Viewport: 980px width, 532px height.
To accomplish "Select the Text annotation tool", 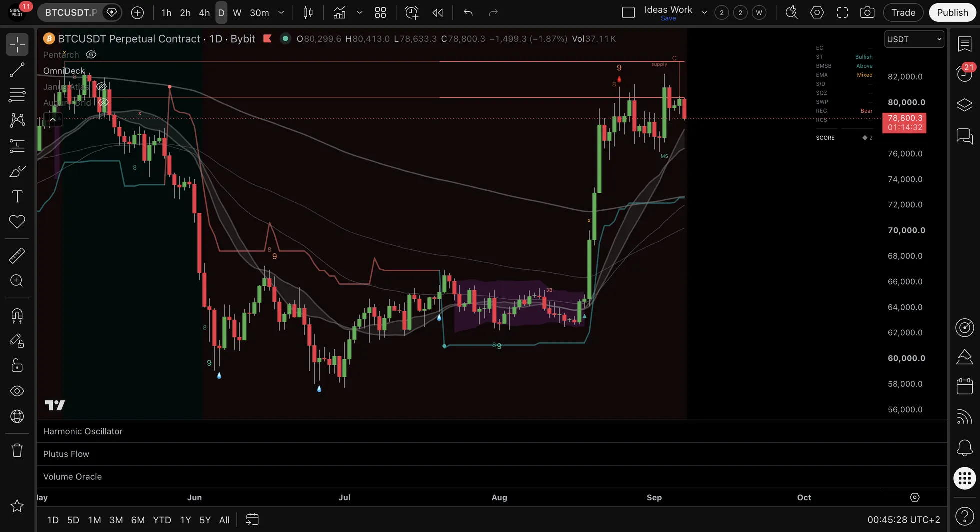I will pos(17,196).
